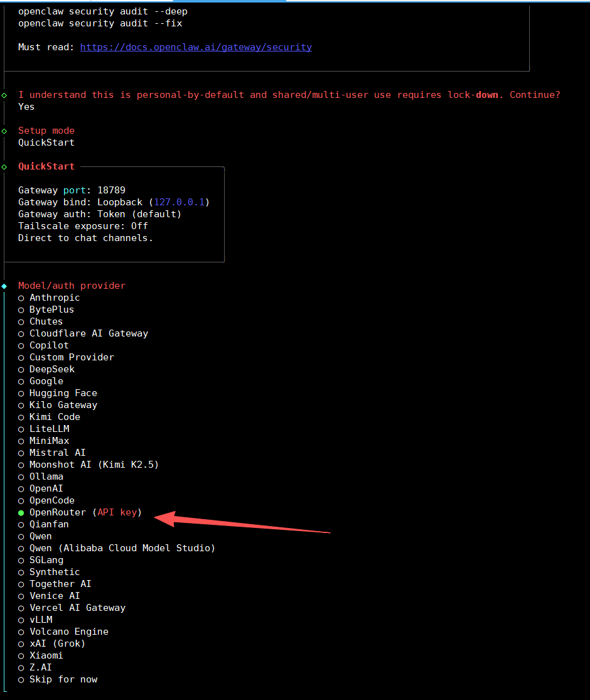590x700 pixels.
Task: Select the xAI (Grok) provider
Action: pyautogui.click(x=51, y=643)
